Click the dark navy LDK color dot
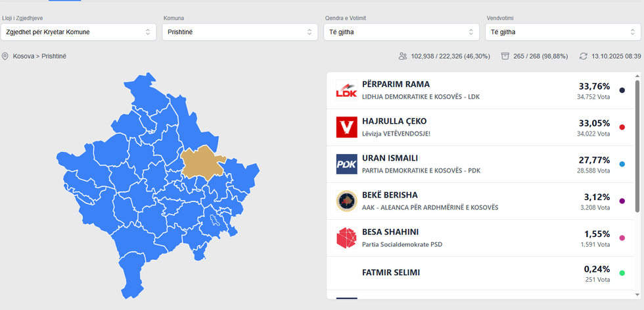This screenshot has height=310, width=644. tap(622, 90)
